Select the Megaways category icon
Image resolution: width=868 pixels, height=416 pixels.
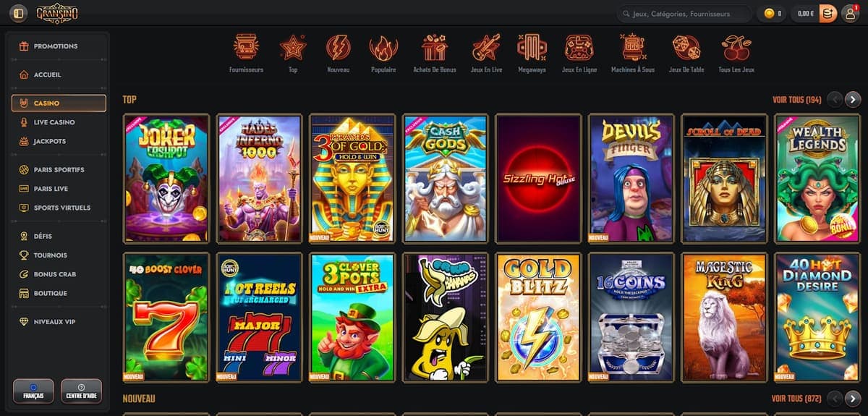(x=532, y=48)
